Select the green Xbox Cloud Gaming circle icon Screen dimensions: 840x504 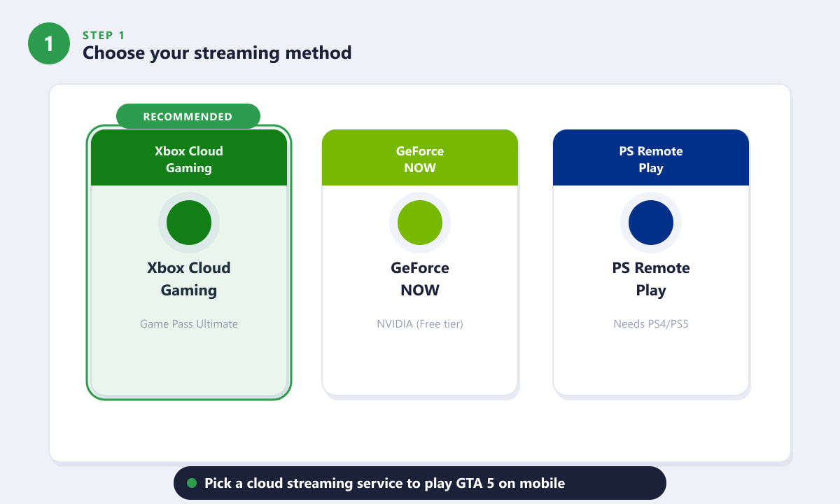click(189, 223)
